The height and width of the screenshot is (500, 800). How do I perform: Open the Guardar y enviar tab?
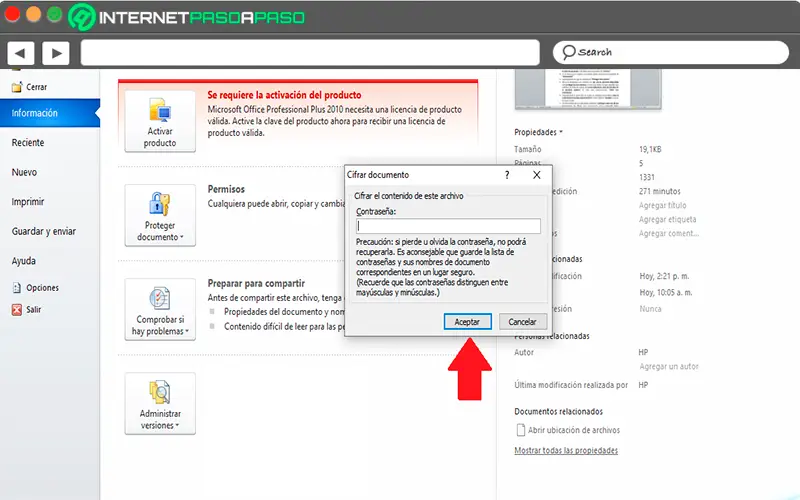(43, 232)
